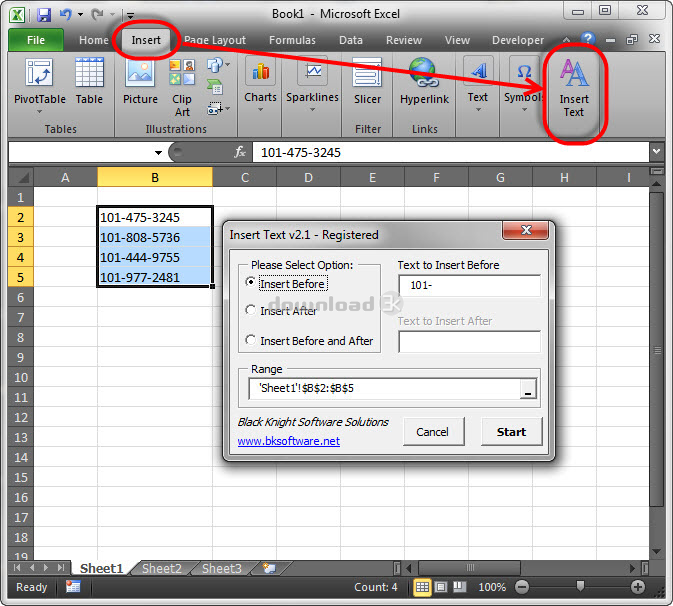The width and height of the screenshot is (673, 606).
Task: Click the zoom slider handle
Action: click(x=580, y=586)
